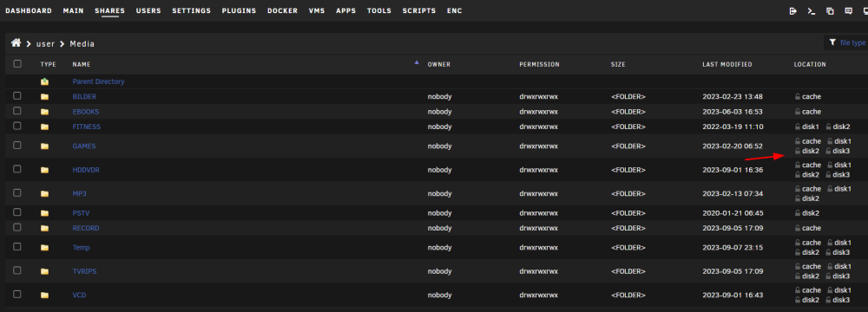The height and width of the screenshot is (312, 868).
Task: Open the DASHBOARD tab
Action: (29, 10)
